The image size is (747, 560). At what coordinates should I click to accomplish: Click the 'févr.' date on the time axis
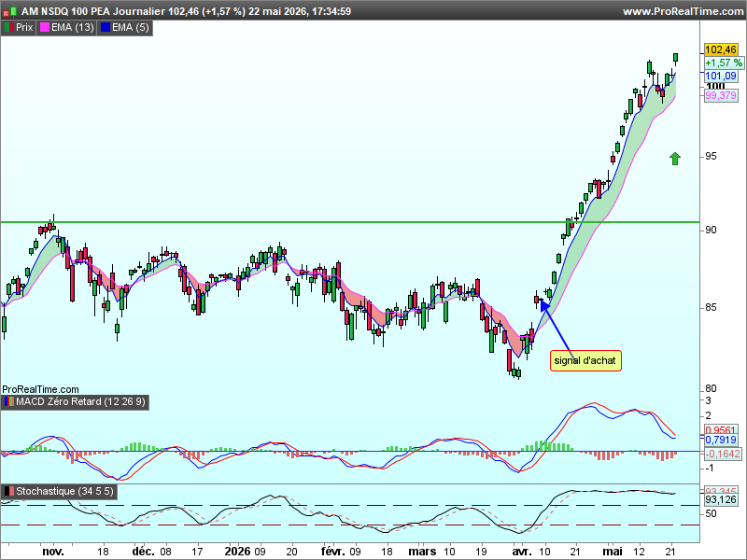tap(333, 552)
